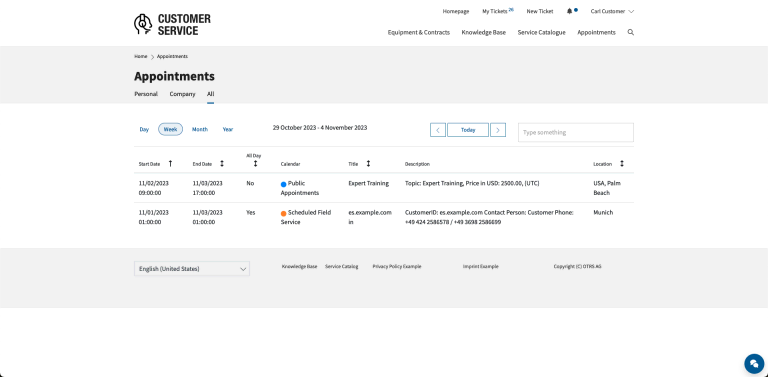The width and height of the screenshot is (768, 377).
Task: Click Appointments in the breadcrumb
Action: pyautogui.click(x=172, y=56)
